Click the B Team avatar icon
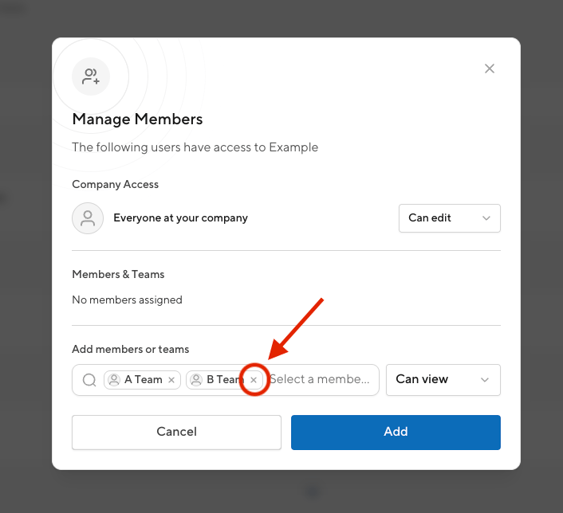Viewport: 563px width, 513px height. pos(196,380)
